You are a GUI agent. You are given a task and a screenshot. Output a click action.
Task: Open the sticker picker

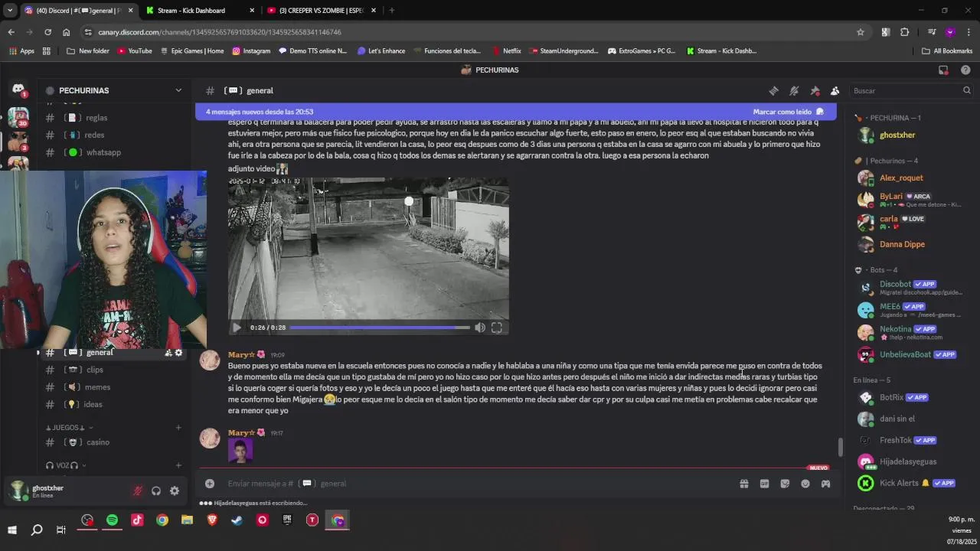coord(785,484)
